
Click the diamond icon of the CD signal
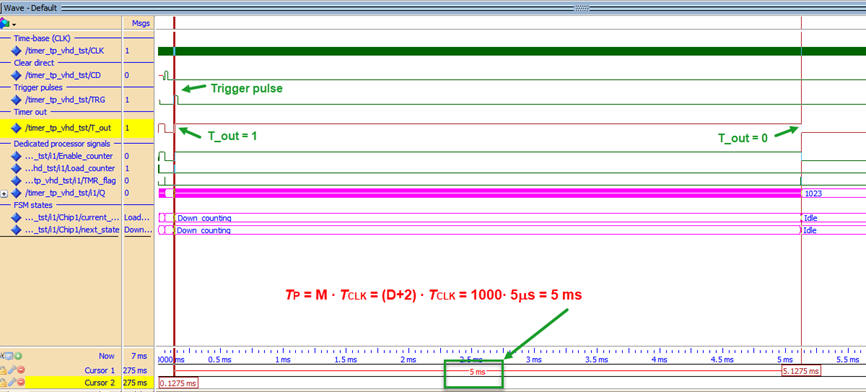pyautogui.click(x=16, y=75)
